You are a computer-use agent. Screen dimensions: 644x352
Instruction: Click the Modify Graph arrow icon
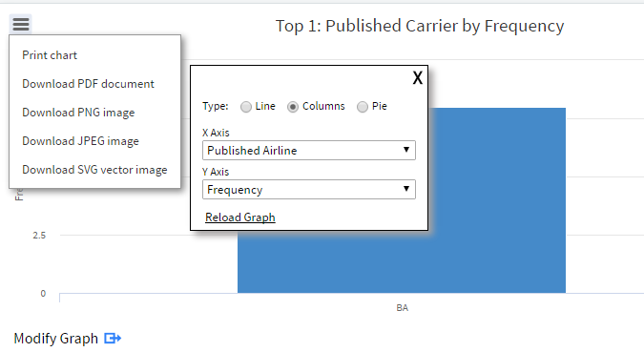point(113,339)
